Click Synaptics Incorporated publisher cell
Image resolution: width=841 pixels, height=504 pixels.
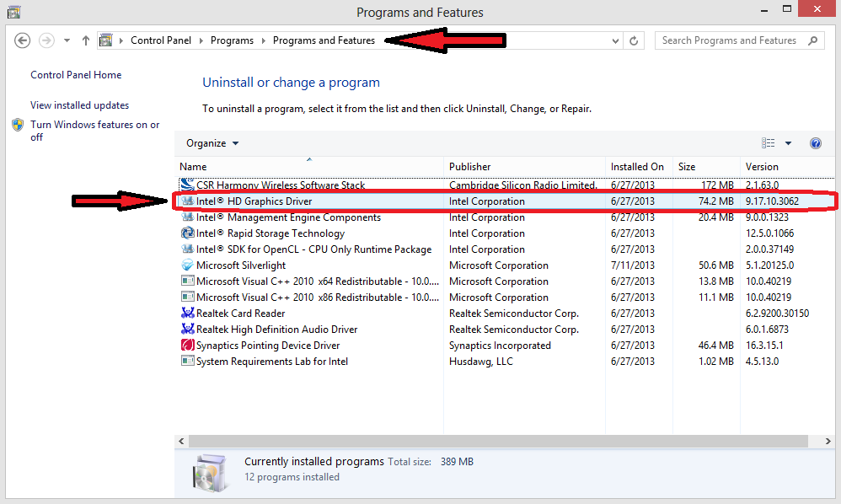(500, 346)
